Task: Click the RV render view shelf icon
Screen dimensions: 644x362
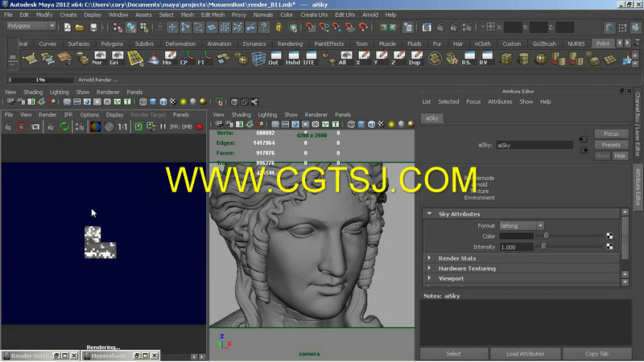Action: coord(486,58)
